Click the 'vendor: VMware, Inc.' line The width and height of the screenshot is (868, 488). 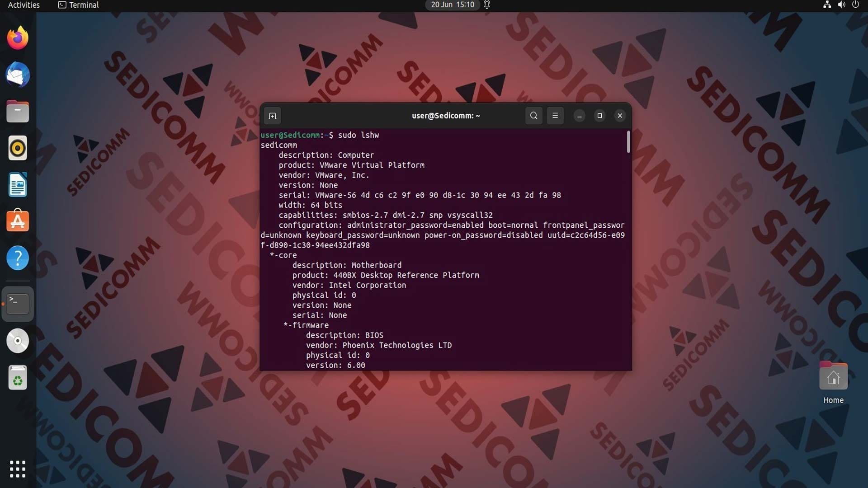(324, 175)
